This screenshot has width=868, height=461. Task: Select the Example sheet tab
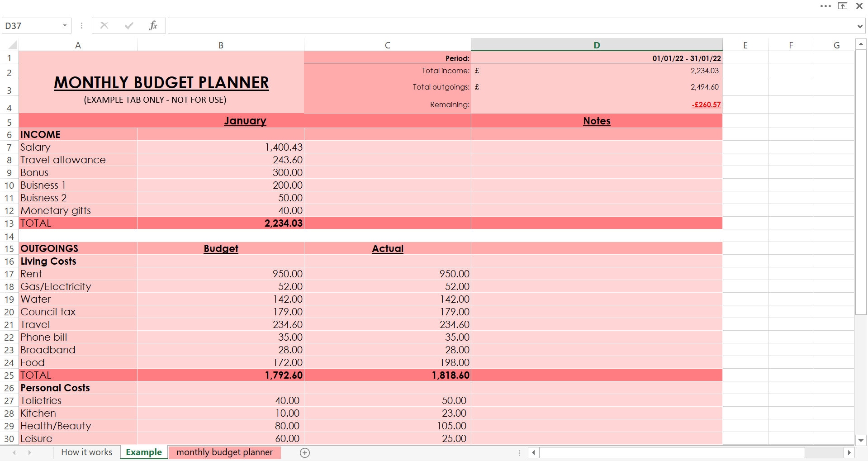tap(143, 452)
